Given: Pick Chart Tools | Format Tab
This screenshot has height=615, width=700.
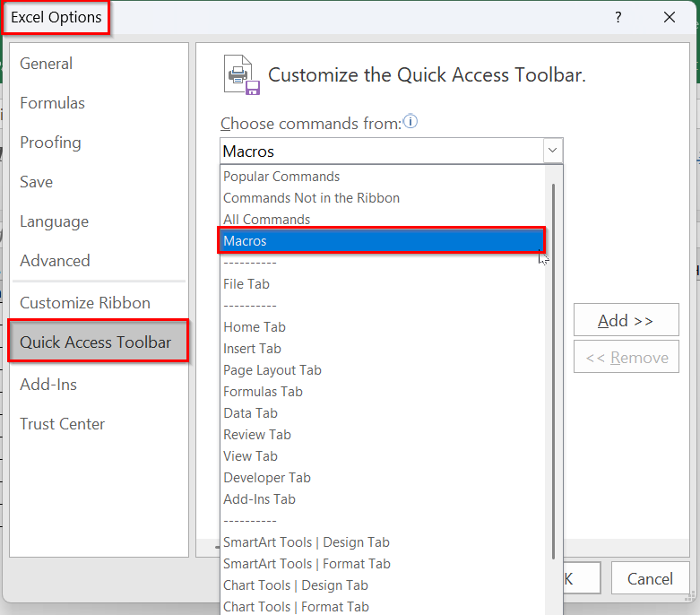Looking at the screenshot, I should point(383,607).
